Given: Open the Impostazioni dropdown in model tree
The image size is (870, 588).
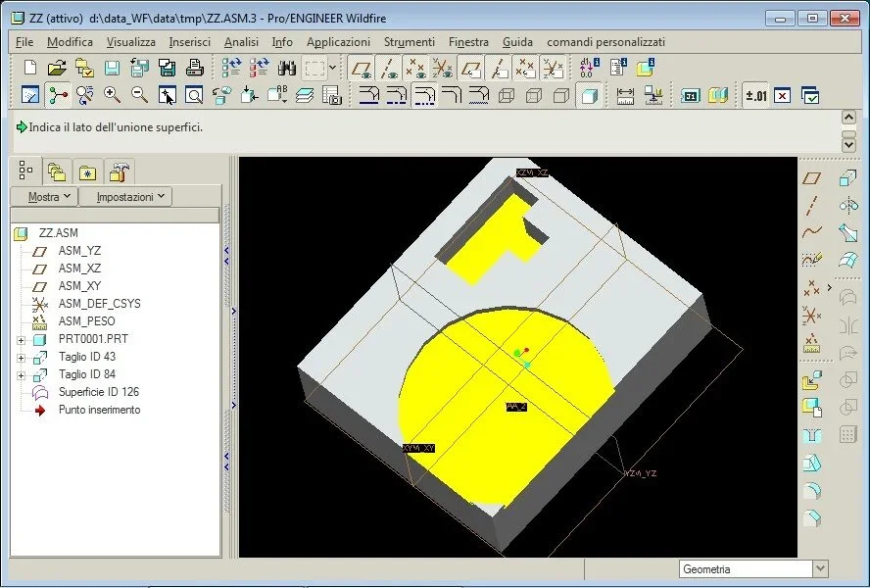Looking at the screenshot, I should [125, 197].
